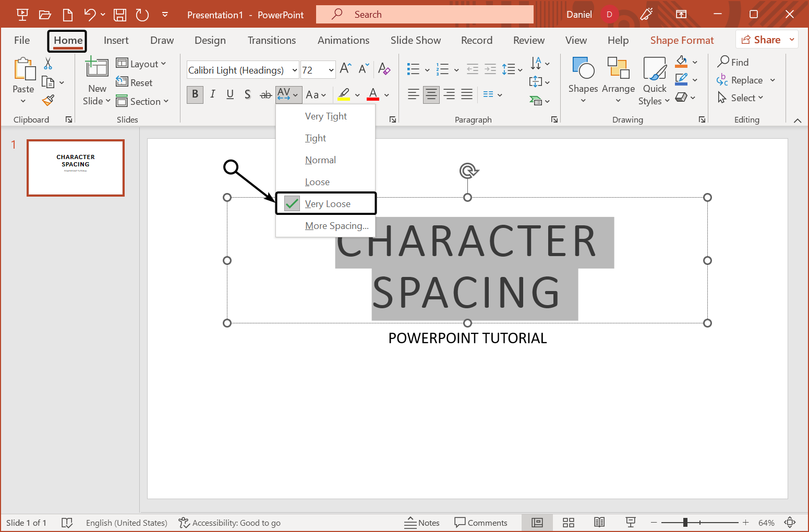Enable Very Tight character spacing
This screenshot has width=809, height=532.
click(x=325, y=116)
